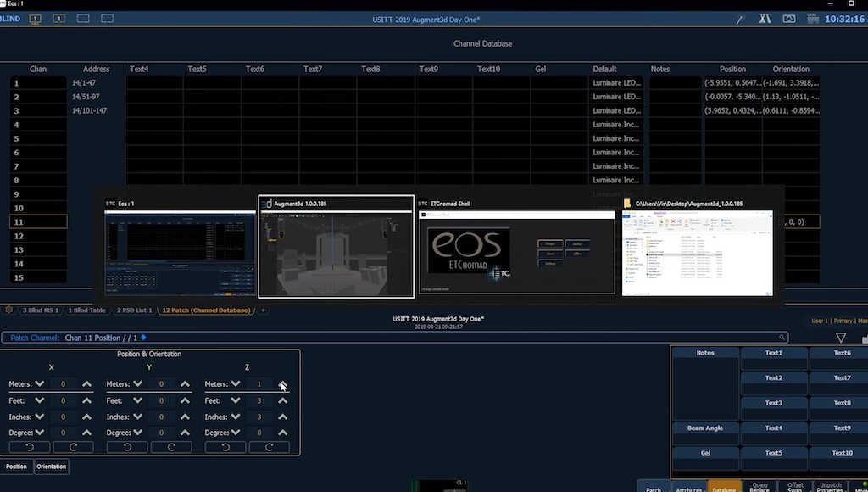Add a new tab with plus icon
The height and width of the screenshot is (492, 868).
pyautogui.click(x=263, y=310)
